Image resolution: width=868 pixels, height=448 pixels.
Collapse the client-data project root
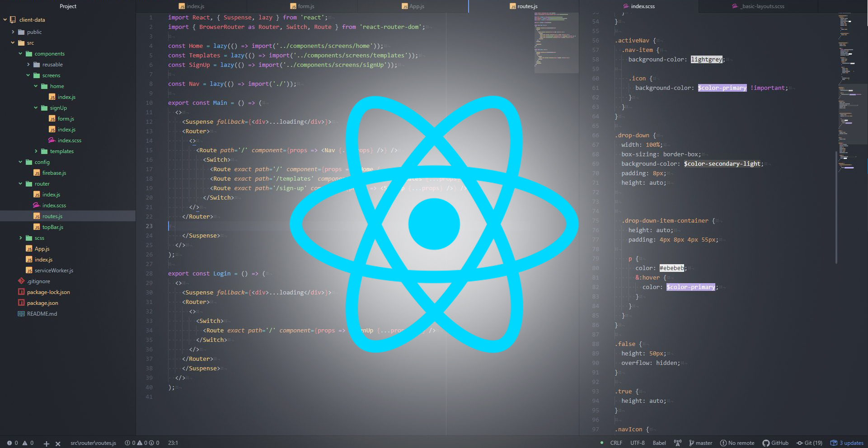[x=5, y=20]
